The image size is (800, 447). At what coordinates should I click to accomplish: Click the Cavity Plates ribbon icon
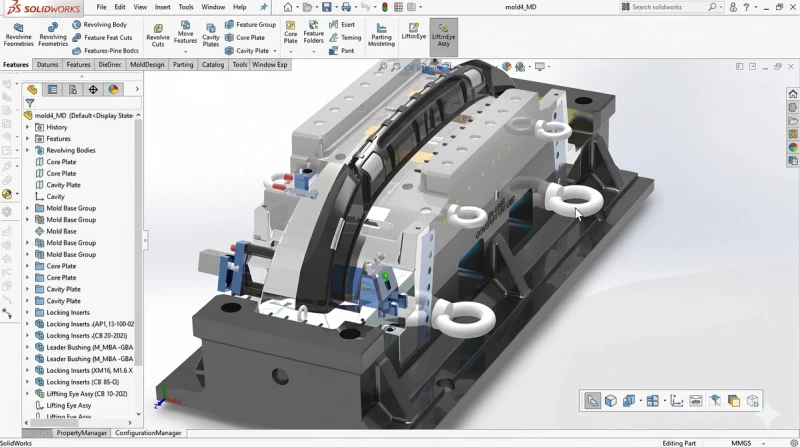[x=211, y=35]
